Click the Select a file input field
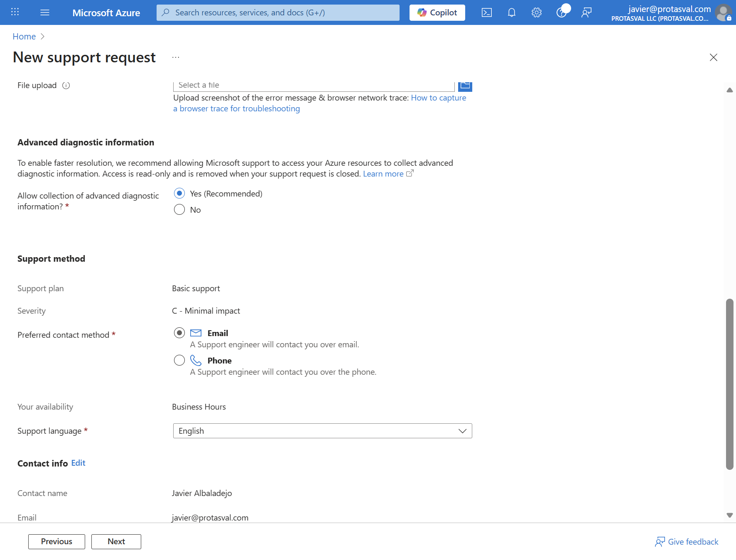The height and width of the screenshot is (560, 736). click(x=314, y=86)
